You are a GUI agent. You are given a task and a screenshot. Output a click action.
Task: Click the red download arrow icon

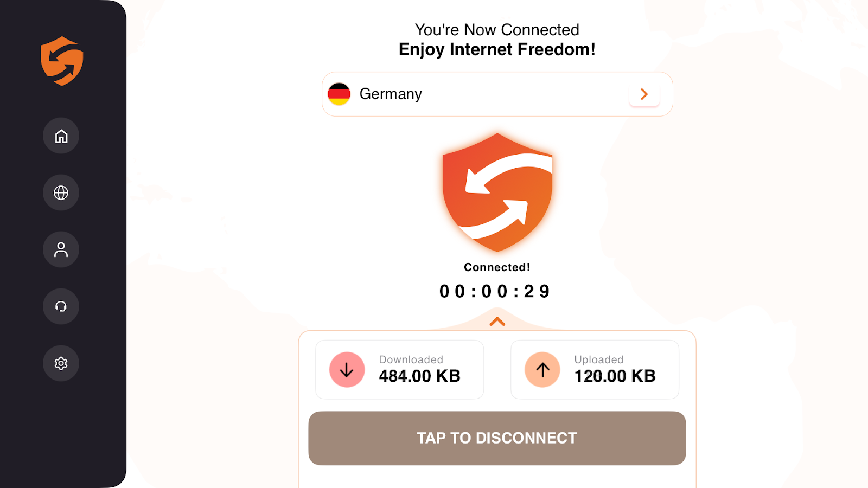[x=347, y=370]
